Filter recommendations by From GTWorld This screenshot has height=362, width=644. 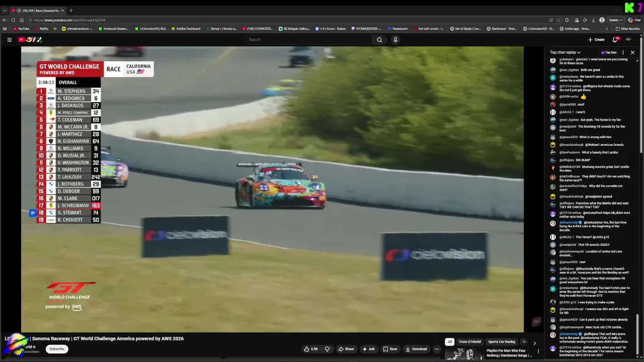[470, 342]
